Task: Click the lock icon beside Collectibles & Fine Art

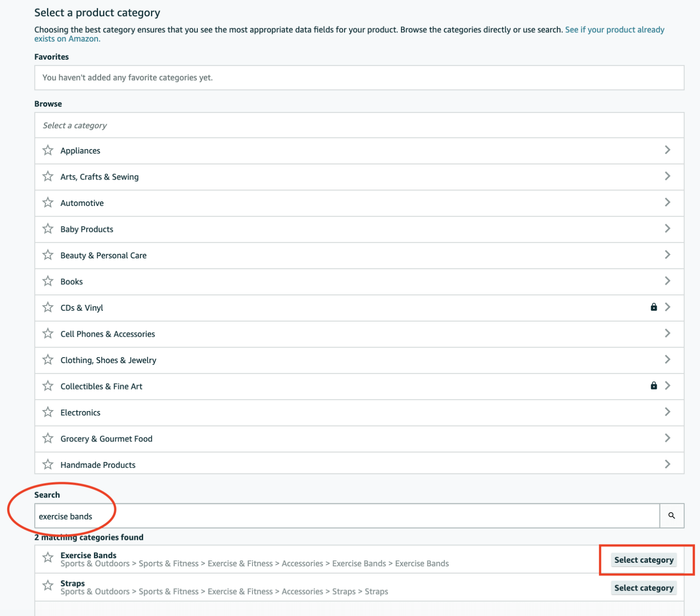Action: [x=654, y=385]
